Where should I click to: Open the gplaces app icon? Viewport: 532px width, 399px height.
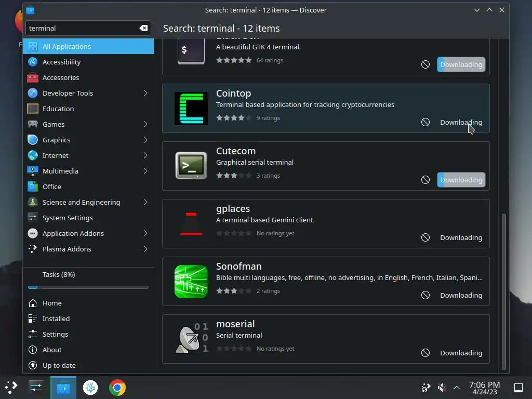pyautogui.click(x=191, y=223)
